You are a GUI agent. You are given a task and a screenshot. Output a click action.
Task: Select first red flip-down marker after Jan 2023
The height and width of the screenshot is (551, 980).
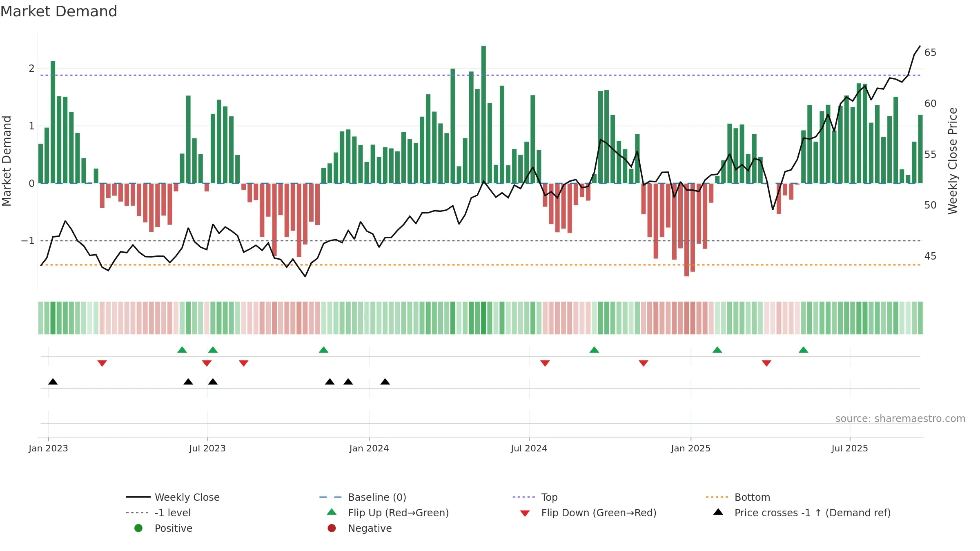(x=102, y=363)
